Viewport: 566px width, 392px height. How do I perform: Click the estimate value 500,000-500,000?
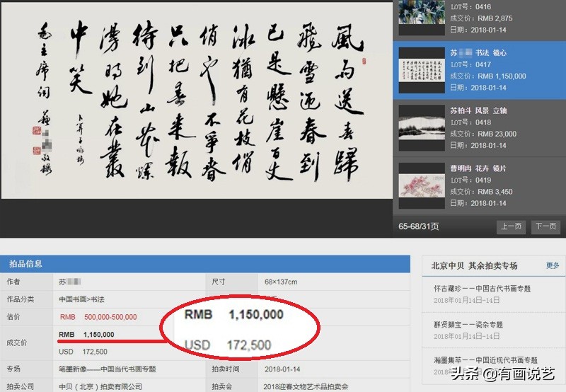110,317
